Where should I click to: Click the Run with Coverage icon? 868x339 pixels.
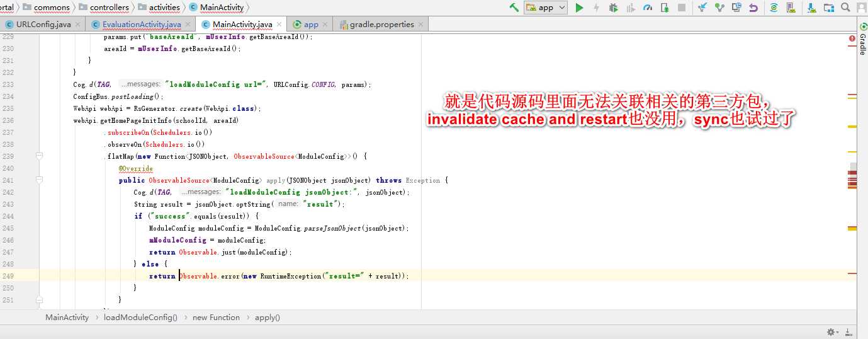coord(631,8)
